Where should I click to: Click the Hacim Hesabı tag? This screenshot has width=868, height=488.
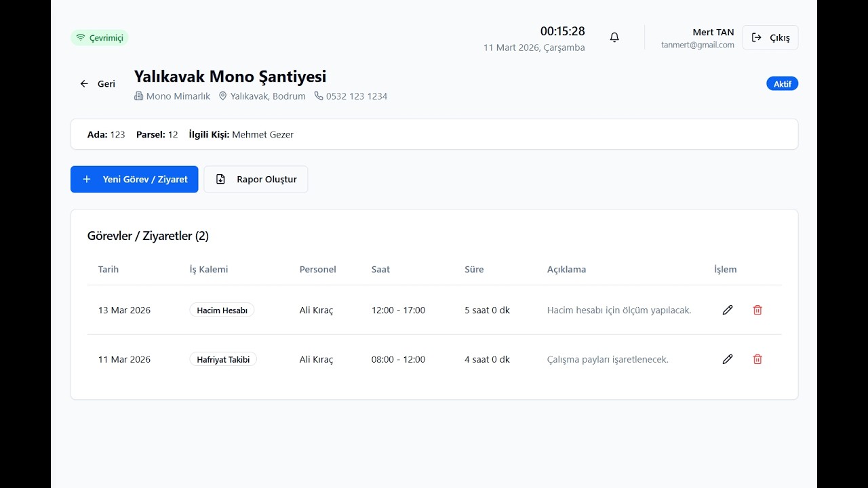(x=222, y=310)
